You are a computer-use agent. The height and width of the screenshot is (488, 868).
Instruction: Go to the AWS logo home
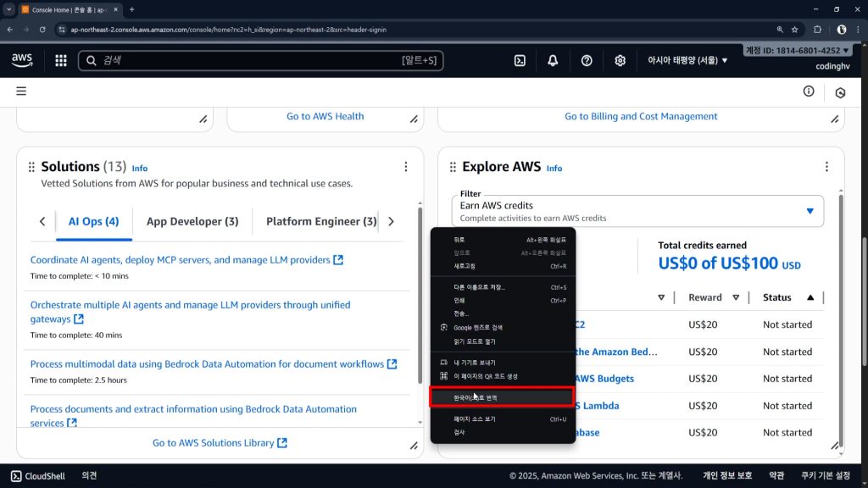tap(22, 60)
